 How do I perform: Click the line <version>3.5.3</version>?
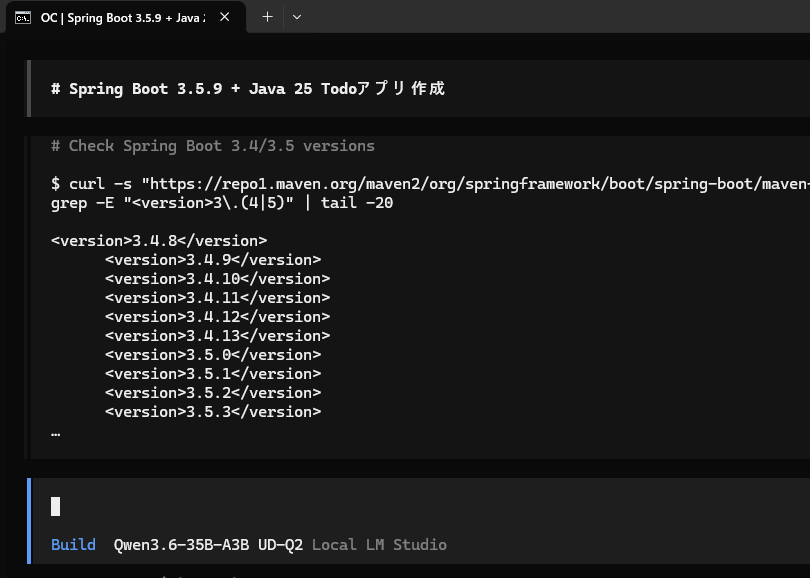(213, 412)
